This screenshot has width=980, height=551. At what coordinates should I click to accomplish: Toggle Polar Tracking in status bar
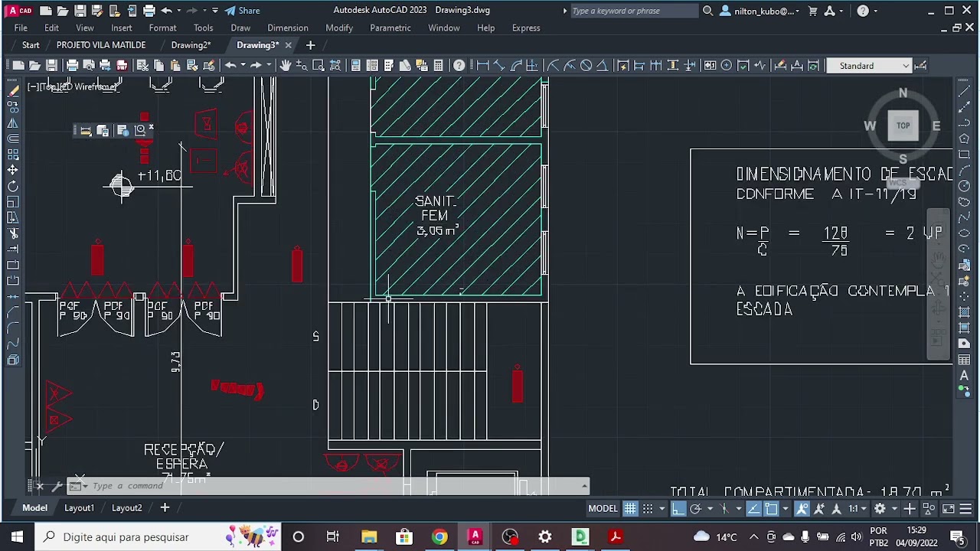tap(695, 509)
